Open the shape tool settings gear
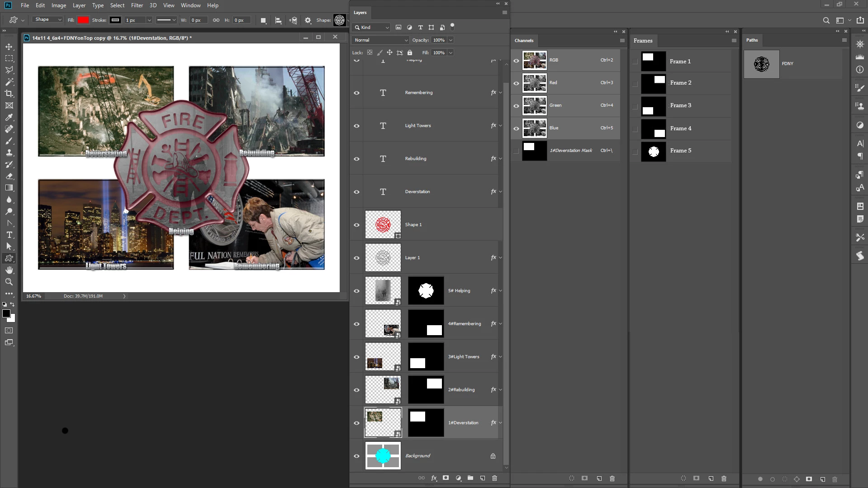Image resolution: width=868 pixels, height=488 pixels. coord(308,20)
